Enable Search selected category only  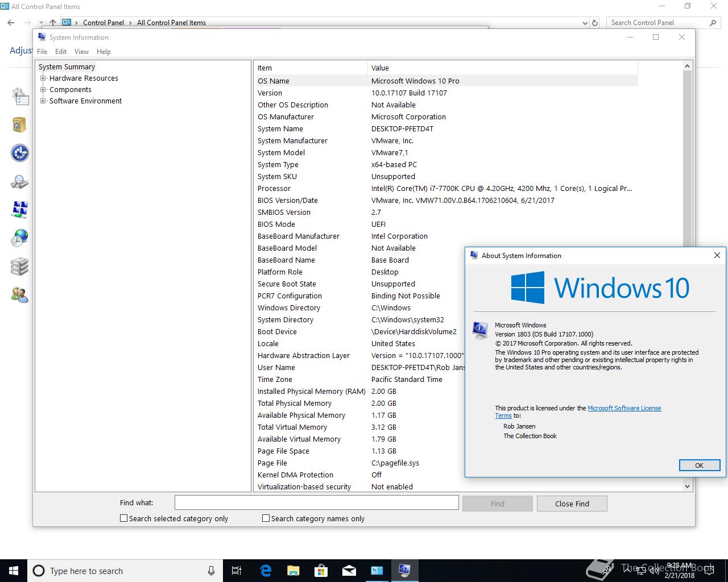tap(123, 518)
